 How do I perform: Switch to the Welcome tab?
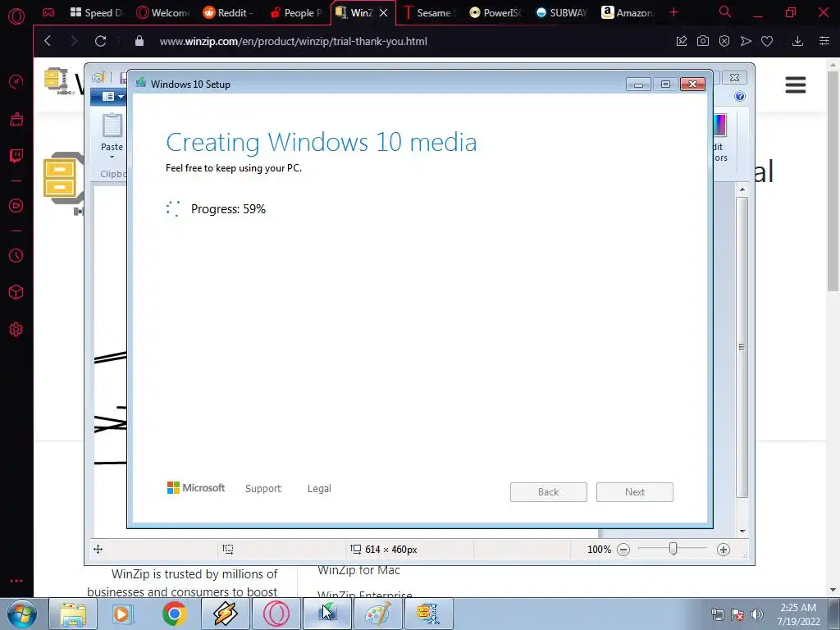[x=163, y=13]
